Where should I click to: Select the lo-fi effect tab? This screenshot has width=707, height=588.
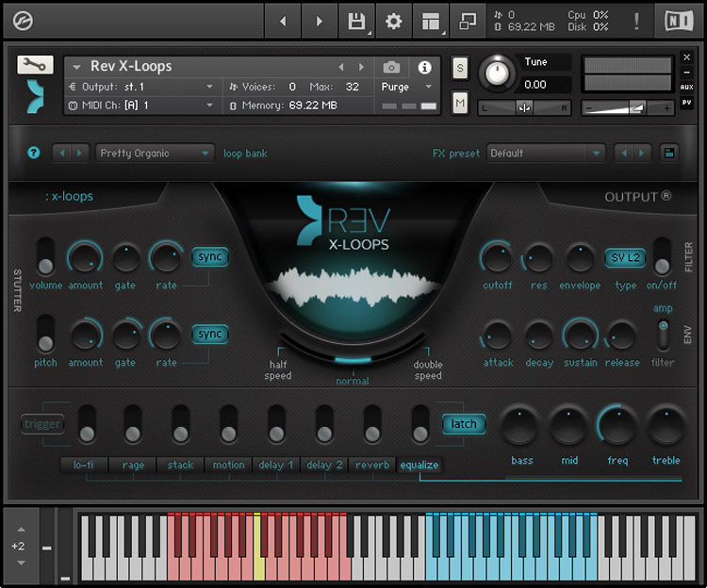(83, 465)
